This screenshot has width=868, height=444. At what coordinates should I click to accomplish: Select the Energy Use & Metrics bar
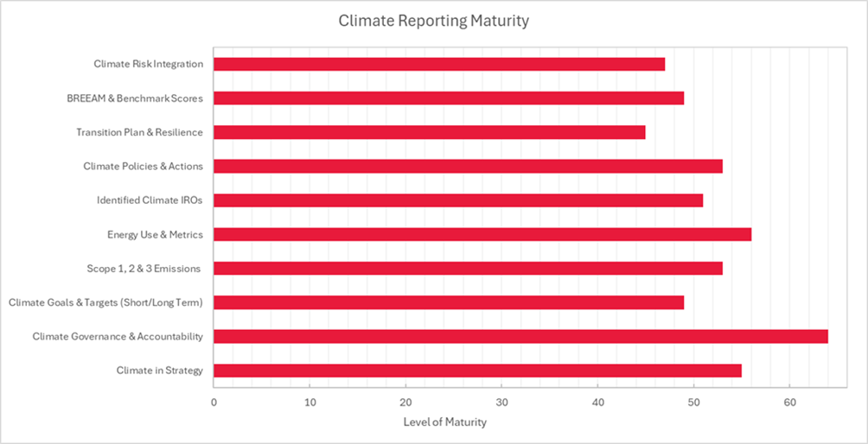[482, 234]
